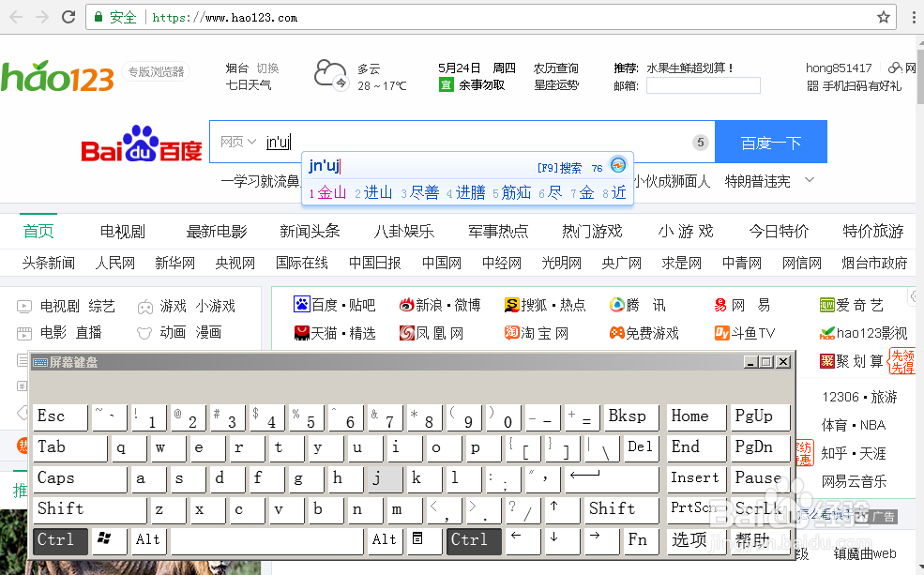Viewport: 924px width, 575px height.
Task: Click the 百度一下 search button
Action: tap(769, 141)
